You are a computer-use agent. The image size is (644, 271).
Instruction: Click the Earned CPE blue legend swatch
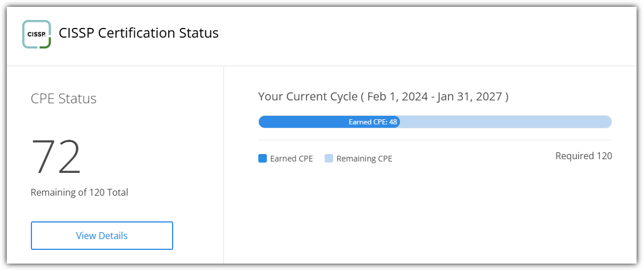pyautogui.click(x=263, y=159)
